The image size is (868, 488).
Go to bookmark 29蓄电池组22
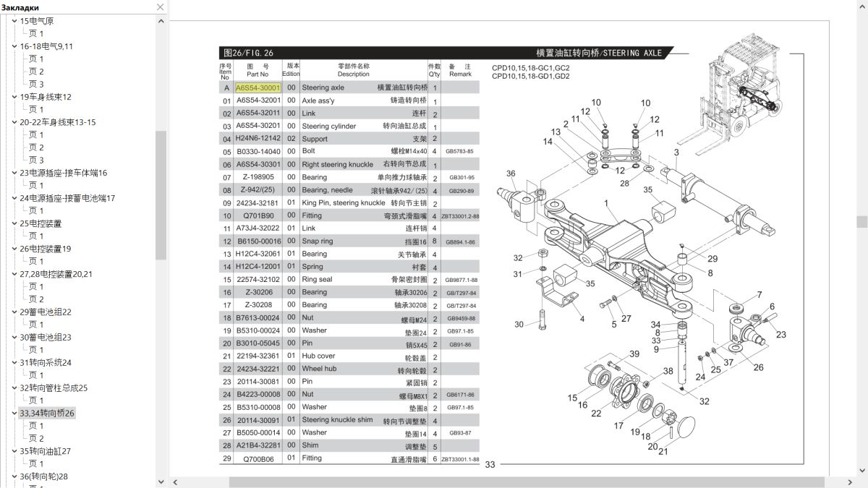pyautogui.click(x=46, y=312)
